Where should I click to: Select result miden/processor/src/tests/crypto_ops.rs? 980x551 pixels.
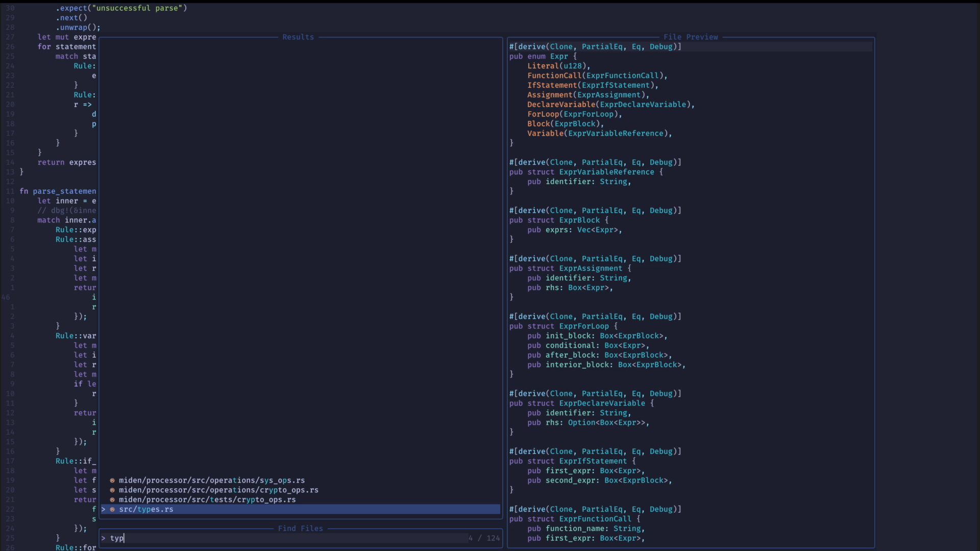click(207, 500)
